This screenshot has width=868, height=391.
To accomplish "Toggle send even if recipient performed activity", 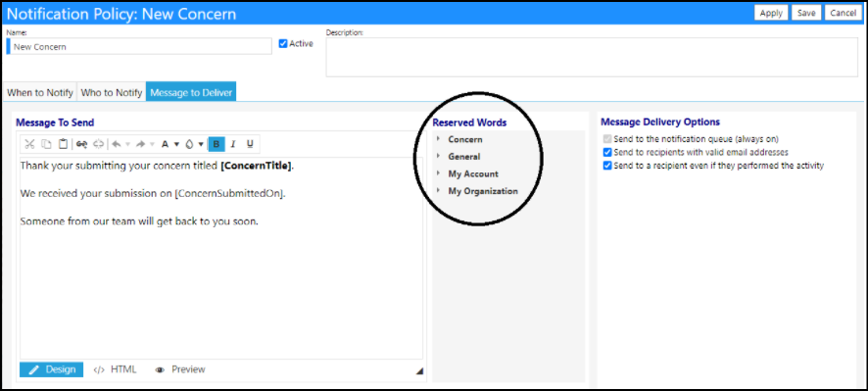I will tap(607, 166).
